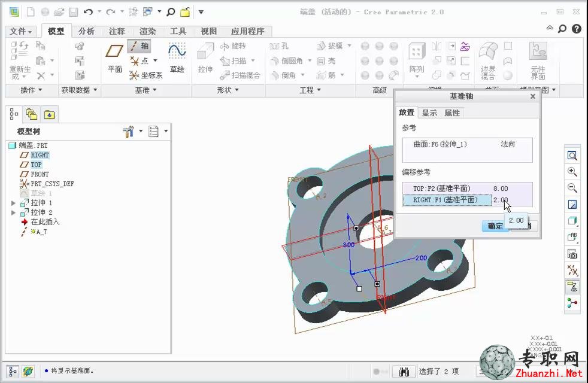The width and height of the screenshot is (588, 383).
Task: Click the Pattern (阵列) tool
Action: pyautogui.click(x=417, y=59)
